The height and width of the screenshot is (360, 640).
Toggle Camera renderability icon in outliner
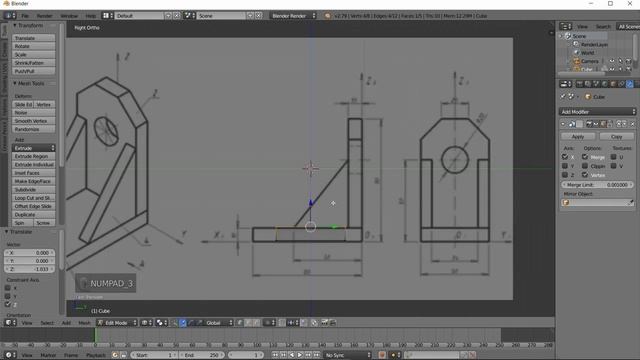click(x=628, y=61)
